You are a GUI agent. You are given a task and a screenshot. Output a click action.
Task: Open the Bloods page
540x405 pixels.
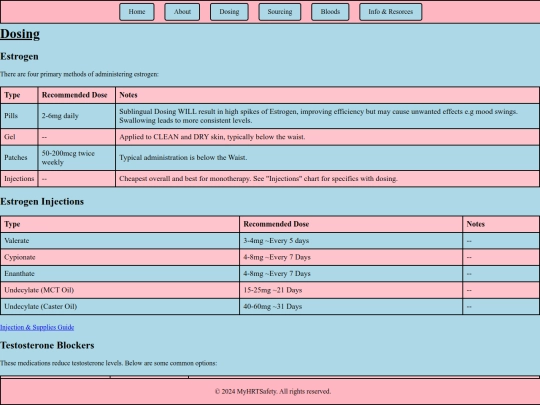330,12
